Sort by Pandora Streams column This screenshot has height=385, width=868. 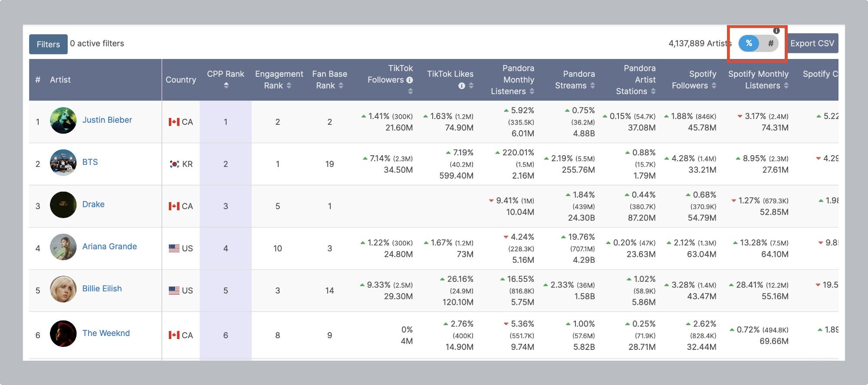592,85
